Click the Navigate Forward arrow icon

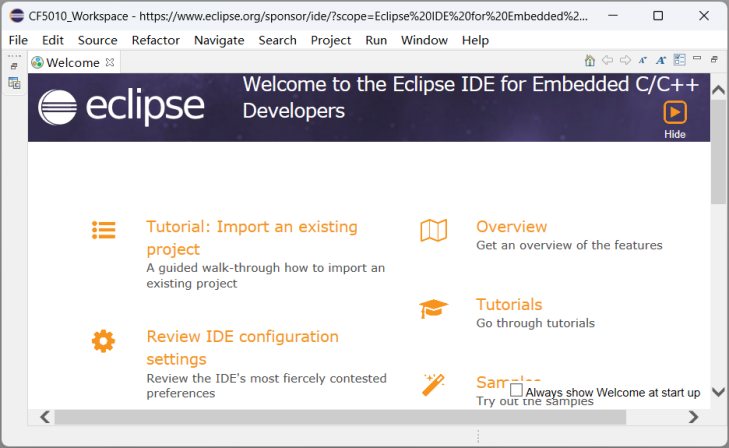(625, 60)
